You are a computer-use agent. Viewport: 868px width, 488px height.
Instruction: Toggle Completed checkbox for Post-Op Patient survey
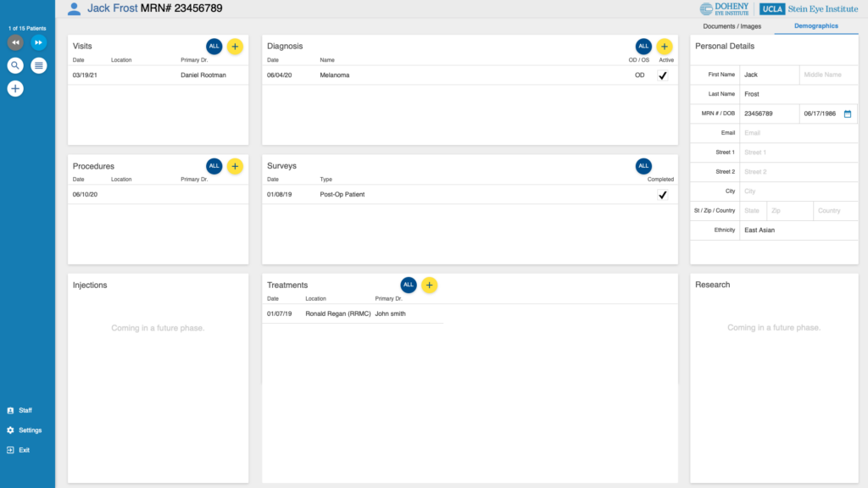point(663,195)
